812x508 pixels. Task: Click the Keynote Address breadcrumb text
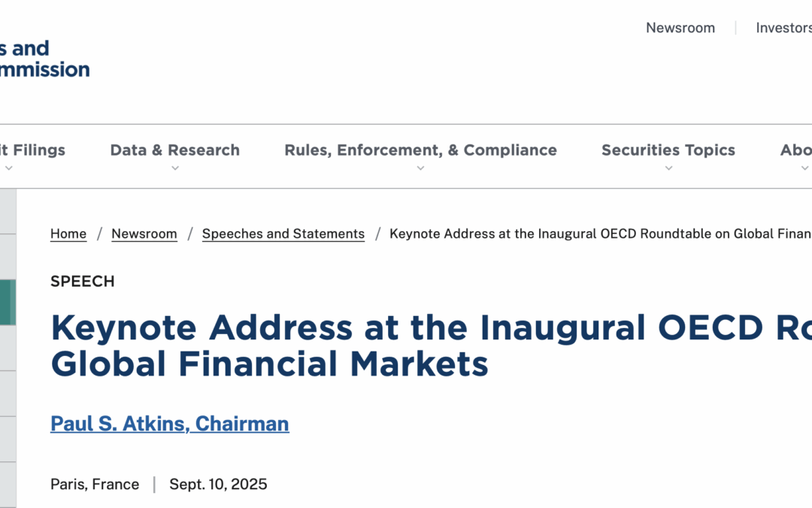coord(600,234)
